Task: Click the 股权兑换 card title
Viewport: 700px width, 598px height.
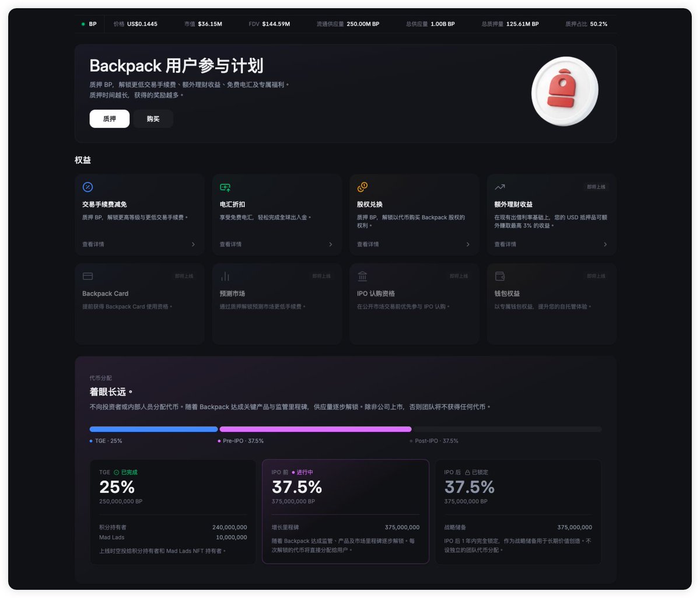Action: click(370, 204)
